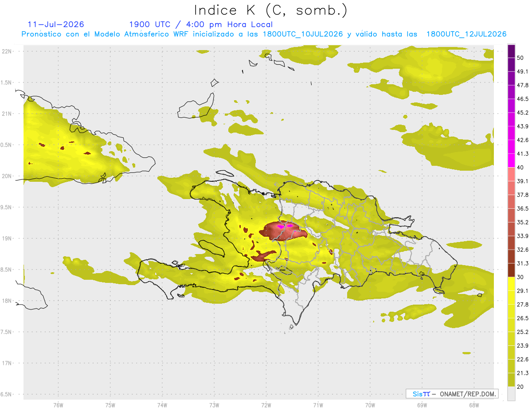Click the longitude label '68W'

click(x=473, y=405)
